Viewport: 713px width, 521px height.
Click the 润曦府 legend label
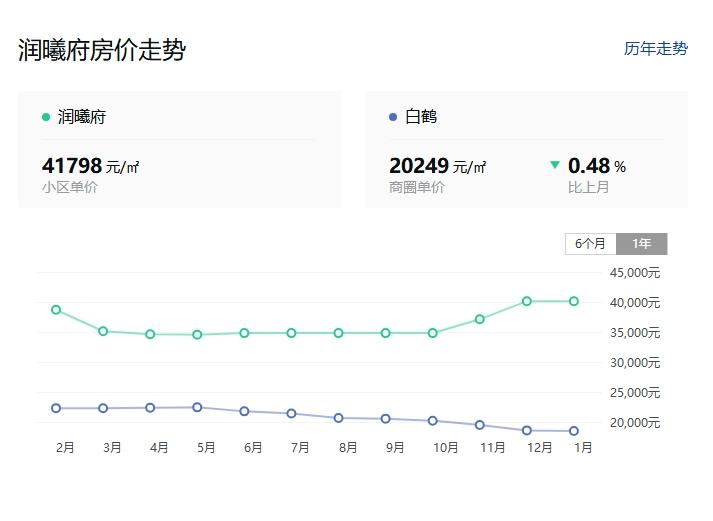pos(82,117)
